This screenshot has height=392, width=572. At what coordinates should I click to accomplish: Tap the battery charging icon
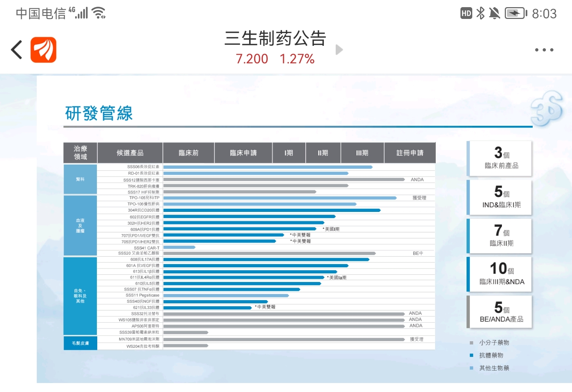click(516, 13)
